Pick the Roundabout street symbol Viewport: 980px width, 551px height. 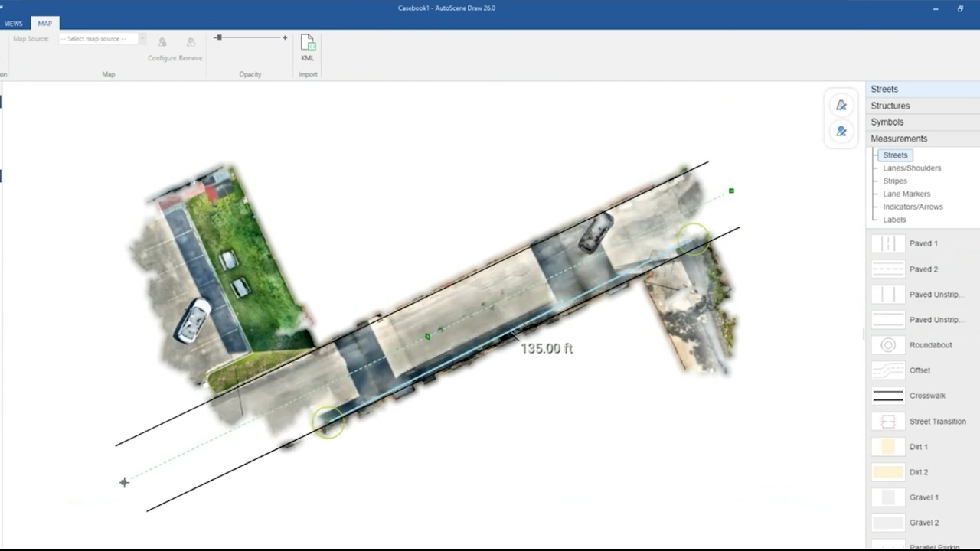888,345
